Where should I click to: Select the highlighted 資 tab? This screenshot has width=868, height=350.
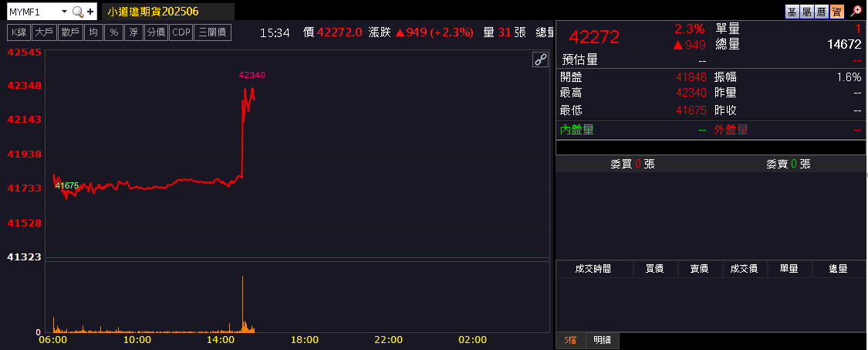836,12
